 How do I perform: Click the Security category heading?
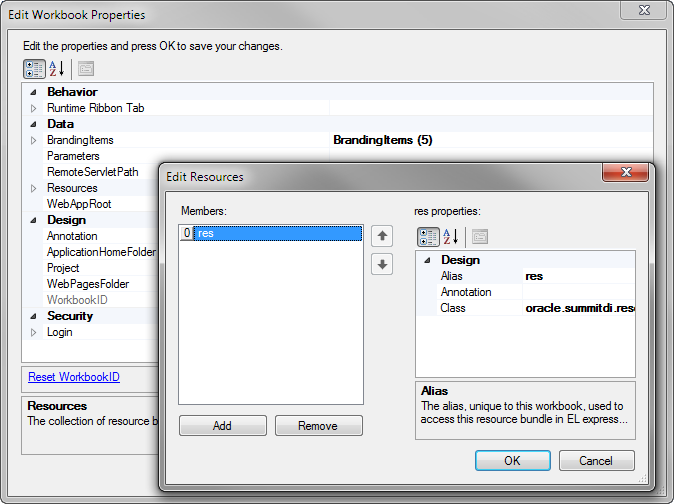[x=70, y=316]
